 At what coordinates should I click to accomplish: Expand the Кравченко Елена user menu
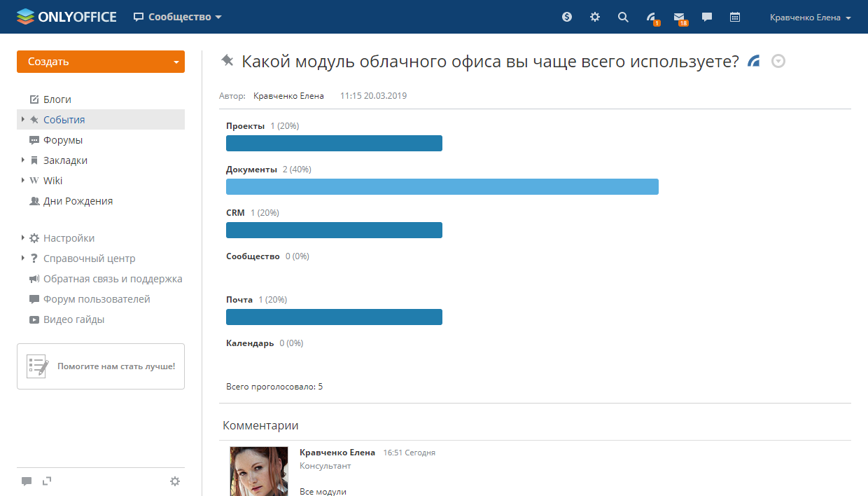click(x=810, y=18)
